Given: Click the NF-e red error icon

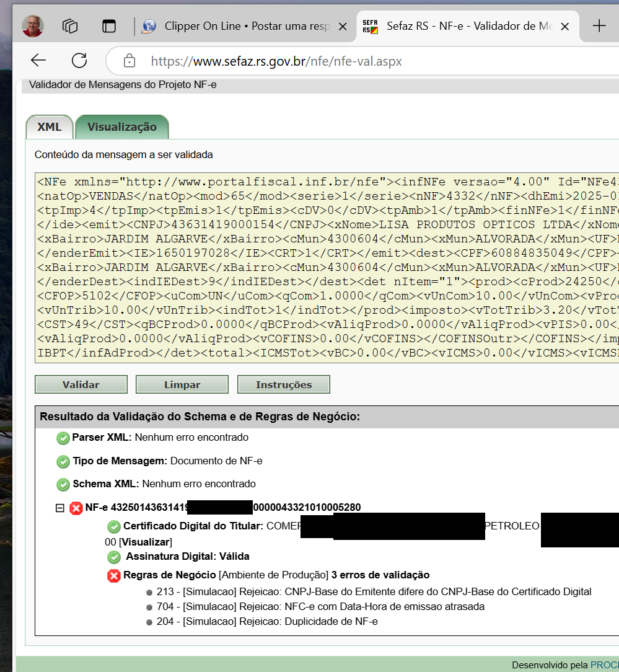Looking at the screenshot, I should click(76, 508).
